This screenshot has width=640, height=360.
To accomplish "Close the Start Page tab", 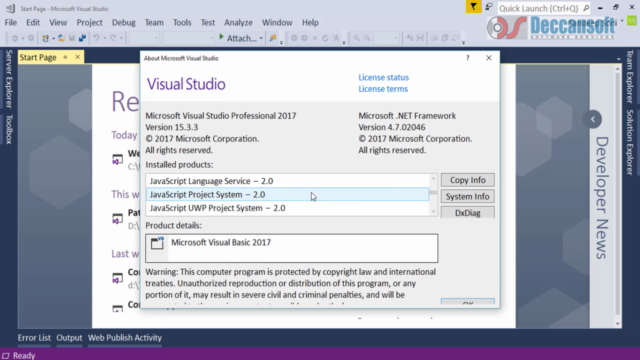I will click(x=78, y=57).
